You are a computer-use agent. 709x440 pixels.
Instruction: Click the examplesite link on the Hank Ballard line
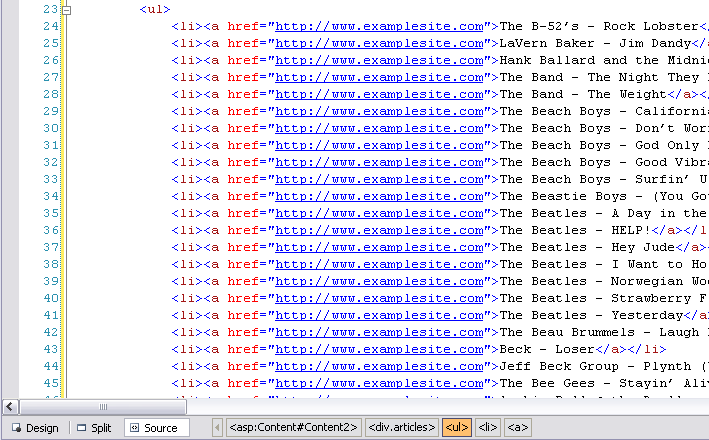pos(379,61)
